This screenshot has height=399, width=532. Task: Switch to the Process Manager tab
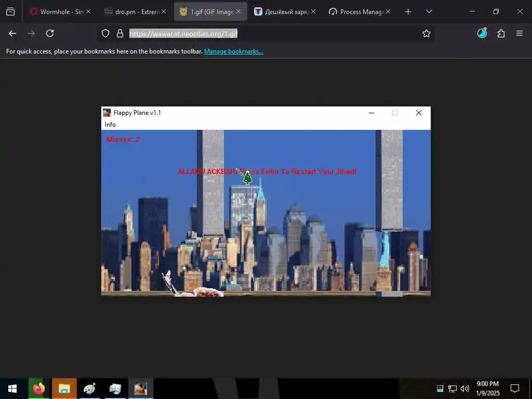(x=360, y=12)
